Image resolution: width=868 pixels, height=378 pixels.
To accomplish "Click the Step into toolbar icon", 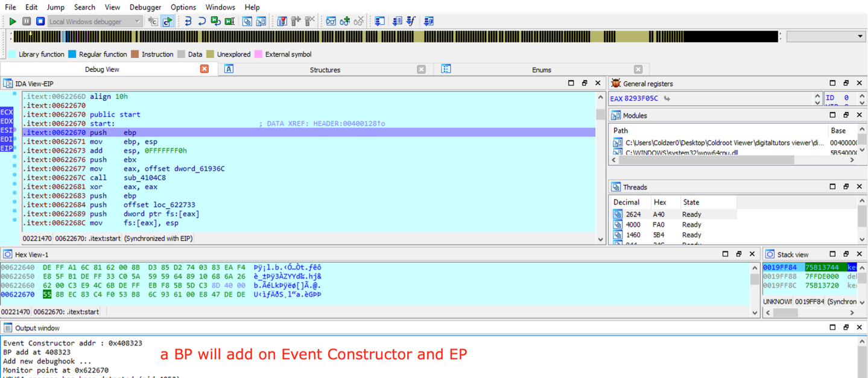I will pyautogui.click(x=188, y=22).
